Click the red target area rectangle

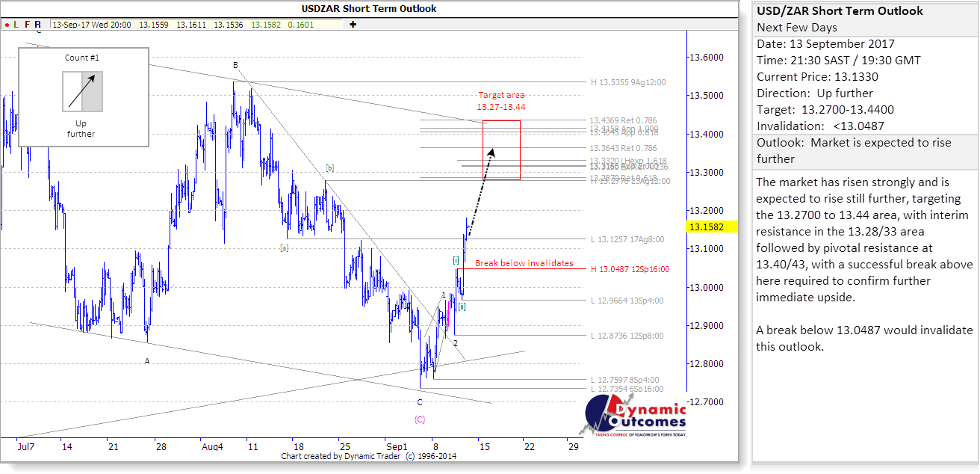[x=502, y=150]
